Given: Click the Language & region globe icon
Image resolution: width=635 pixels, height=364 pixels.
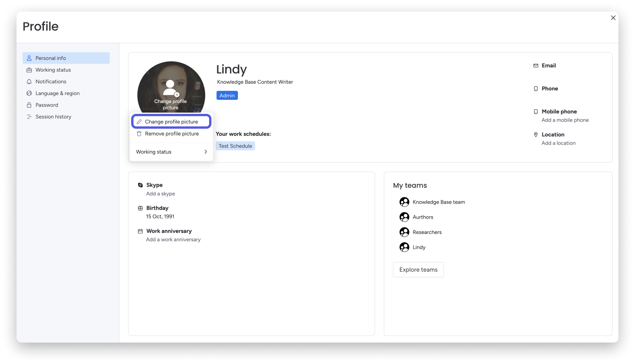Looking at the screenshot, I should (29, 93).
